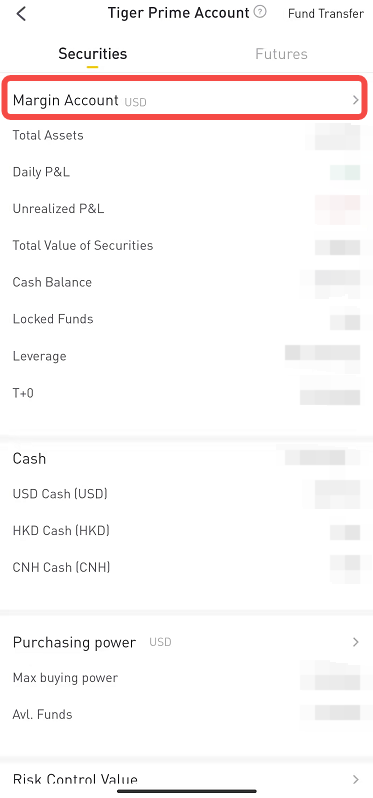
Task: Open Fund Transfer
Action: coord(326,14)
